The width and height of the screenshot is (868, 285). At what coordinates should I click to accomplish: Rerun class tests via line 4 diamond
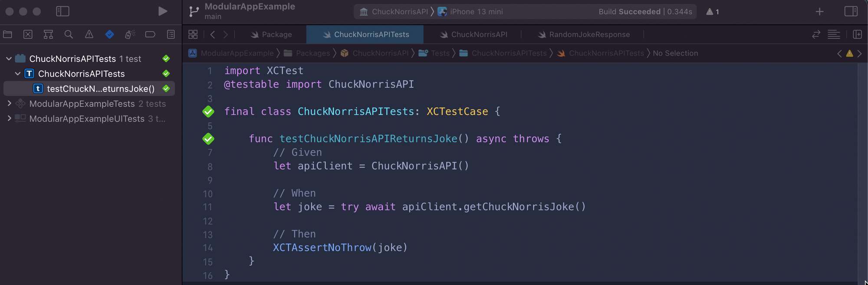pyautogui.click(x=208, y=111)
